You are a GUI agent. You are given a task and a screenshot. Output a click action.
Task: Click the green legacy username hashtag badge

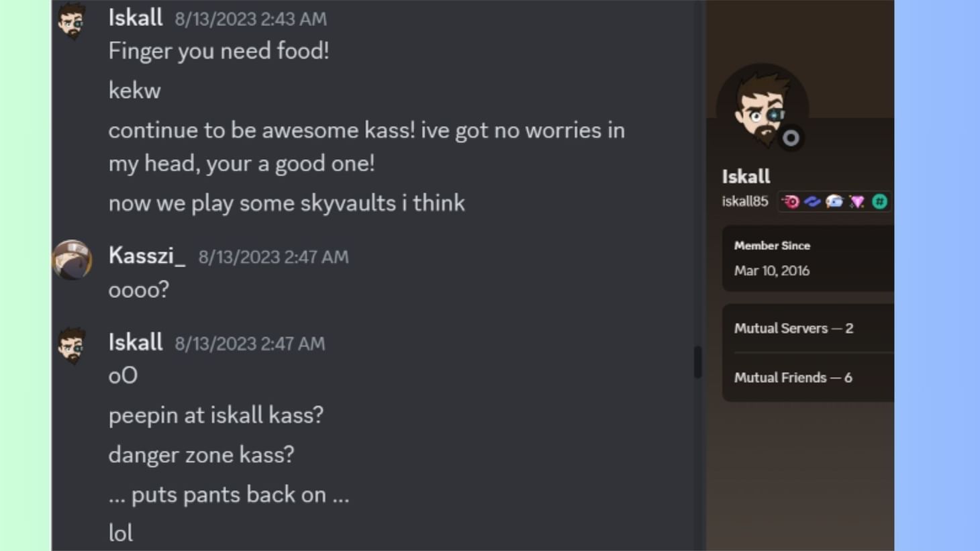click(x=879, y=201)
